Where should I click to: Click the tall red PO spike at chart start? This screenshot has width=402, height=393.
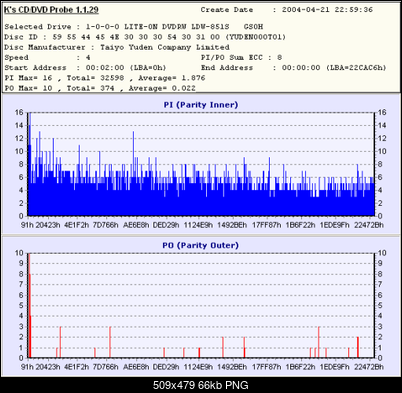[x=29, y=305]
